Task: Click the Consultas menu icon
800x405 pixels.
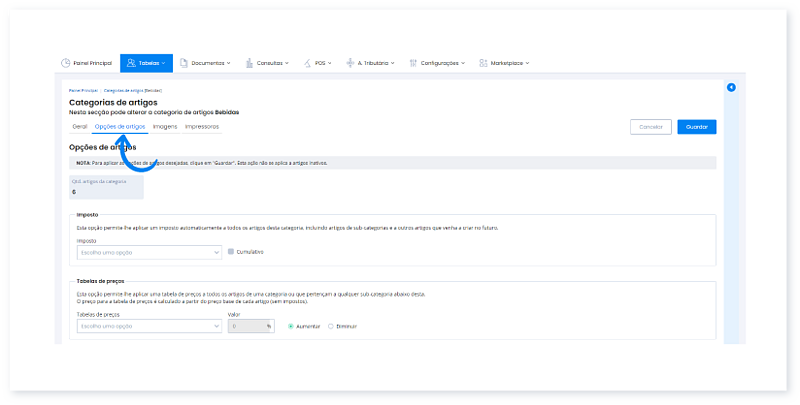Action: [x=249, y=63]
